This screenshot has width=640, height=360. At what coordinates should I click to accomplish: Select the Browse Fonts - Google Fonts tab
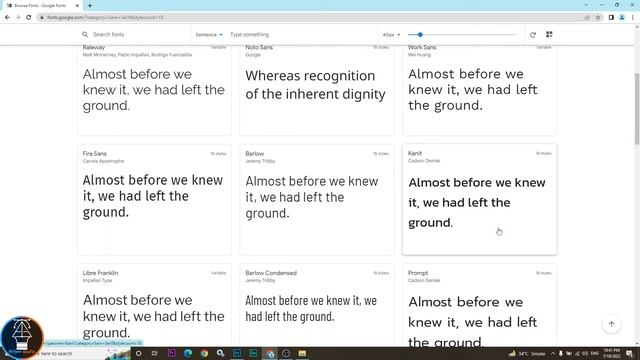click(41, 6)
